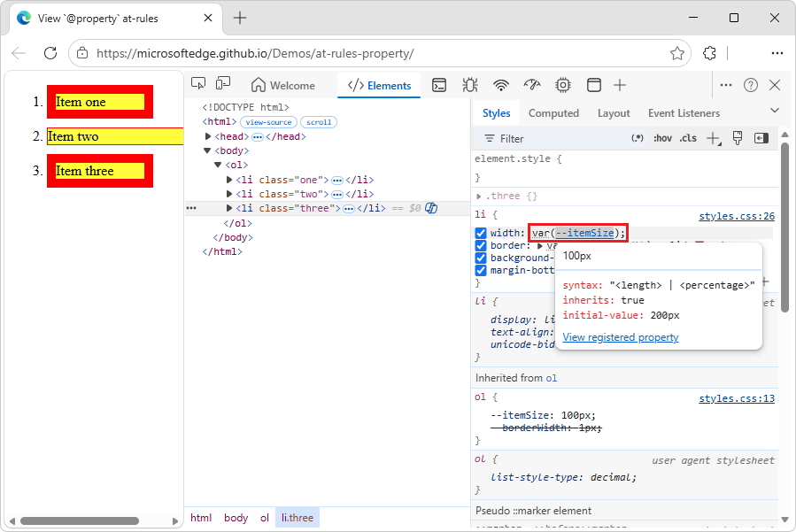Add new style rule plus icon
The image size is (796, 532).
pyautogui.click(x=714, y=138)
